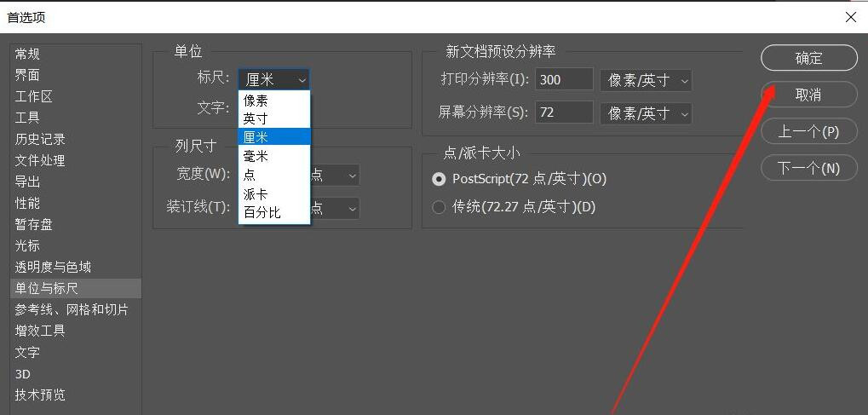Click the 确定 button to confirm
Screen dimensions: 868x415
(808, 58)
